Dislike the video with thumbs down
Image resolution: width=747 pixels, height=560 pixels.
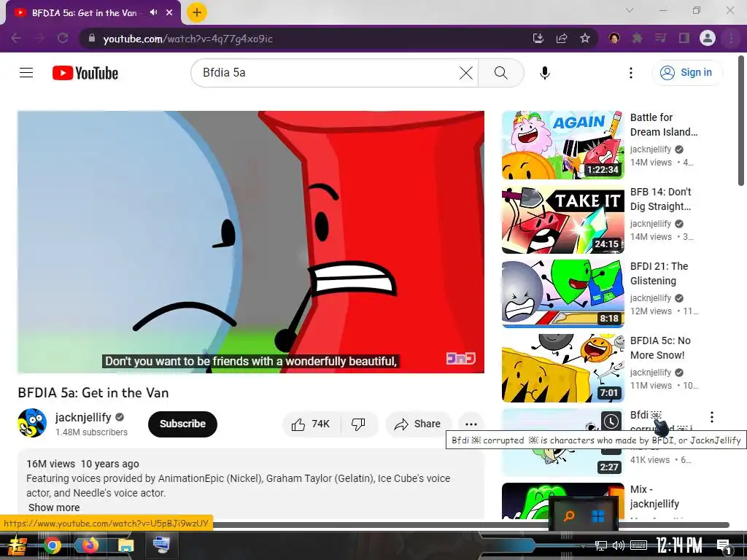[359, 424]
